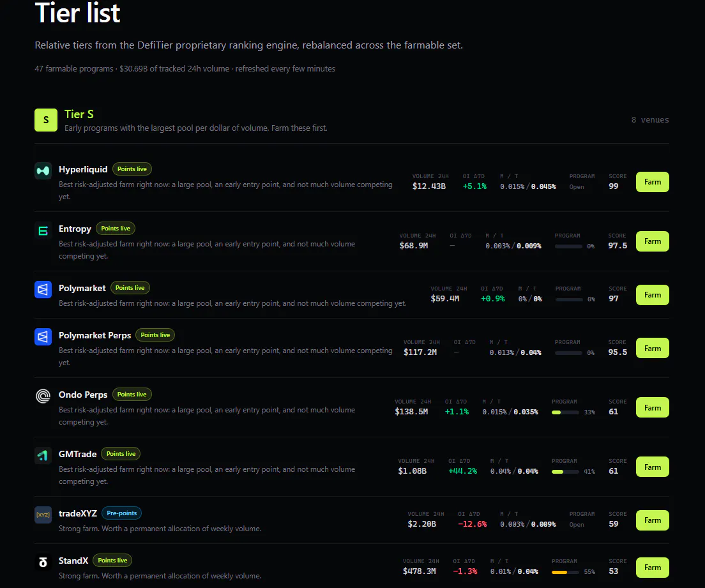Click the Tier S heading text
This screenshot has height=588, width=705.
(79, 114)
